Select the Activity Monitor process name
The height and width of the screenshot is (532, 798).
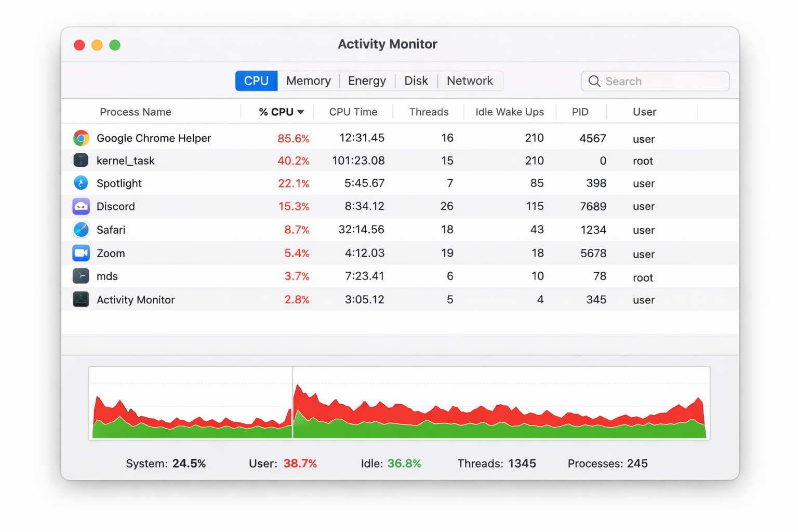point(136,300)
